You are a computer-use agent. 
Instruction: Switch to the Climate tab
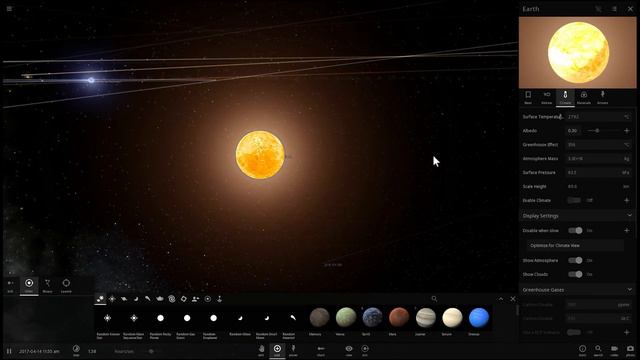565,98
